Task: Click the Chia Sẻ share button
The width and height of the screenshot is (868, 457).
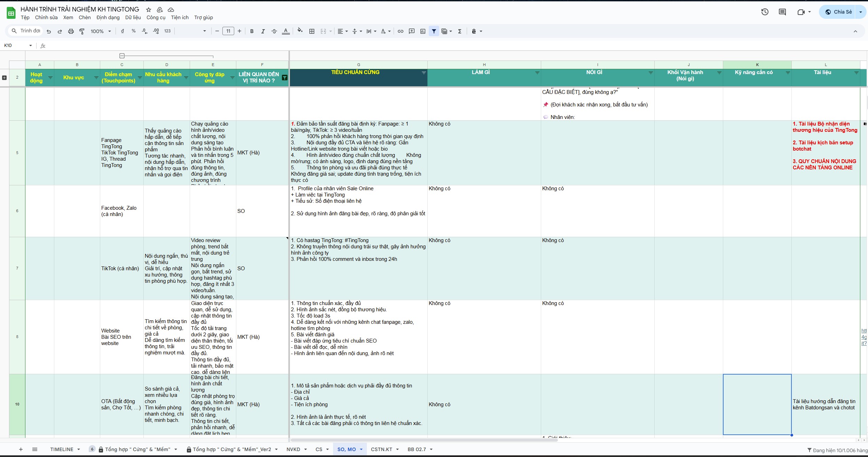Action: coord(838,12)
